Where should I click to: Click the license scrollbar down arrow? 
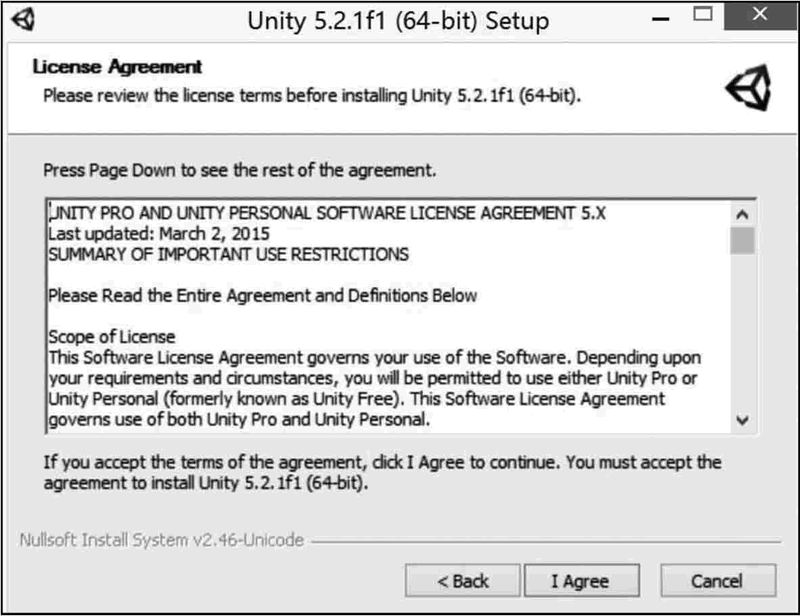[x=741, y=420]
